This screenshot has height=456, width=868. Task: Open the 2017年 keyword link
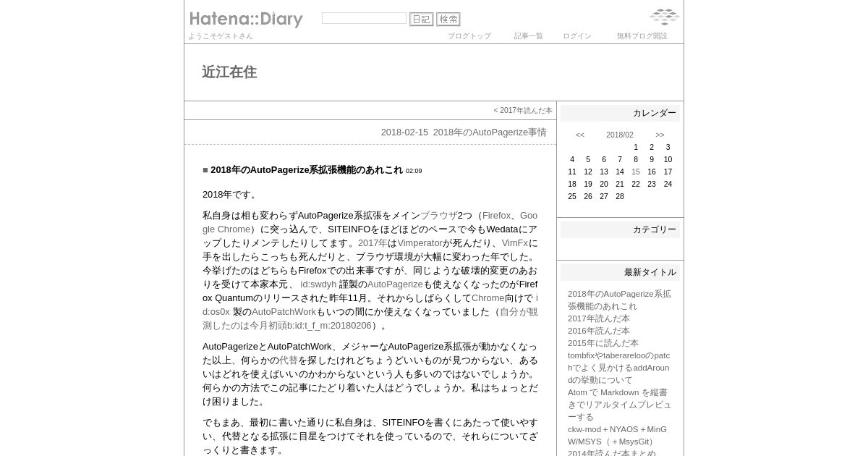373,243
